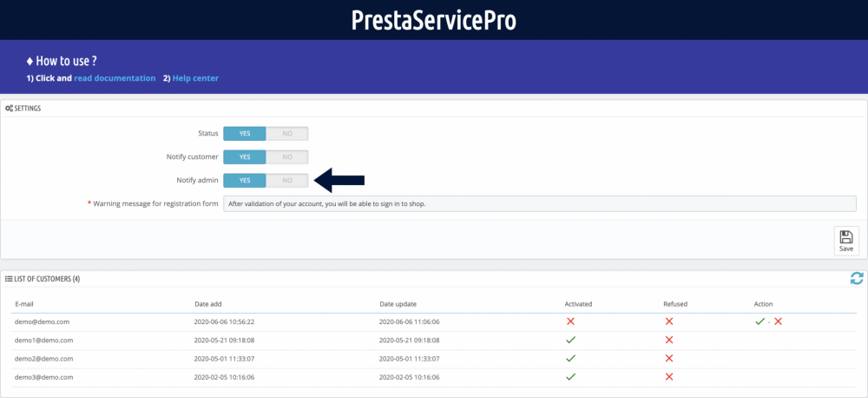Click Refused cross for demo1@demo.com

pos(668,340)
